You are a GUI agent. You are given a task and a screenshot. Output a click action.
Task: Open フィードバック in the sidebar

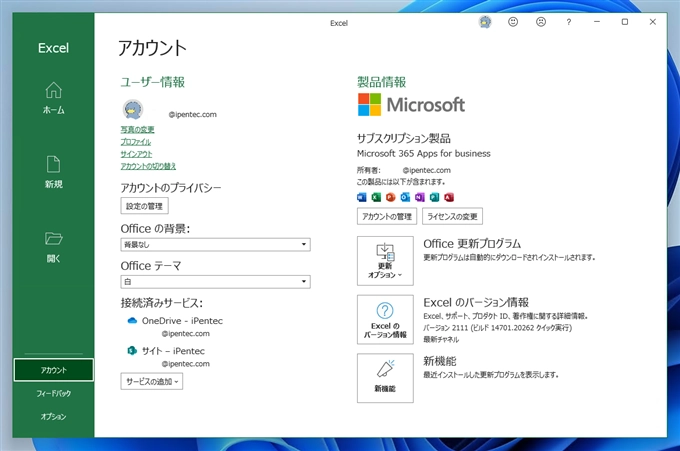tap(53, 393)
